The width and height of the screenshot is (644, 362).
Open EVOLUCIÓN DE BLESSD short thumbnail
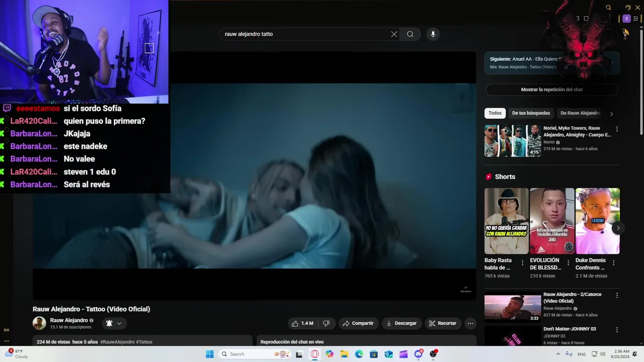pyautogui.click(x=552, y=221)
